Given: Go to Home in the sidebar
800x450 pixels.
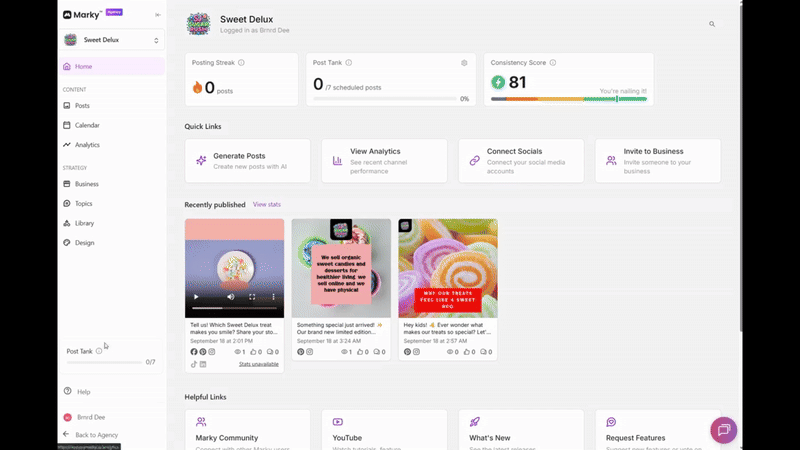Looking at the screenshot, I should (112, 66).
